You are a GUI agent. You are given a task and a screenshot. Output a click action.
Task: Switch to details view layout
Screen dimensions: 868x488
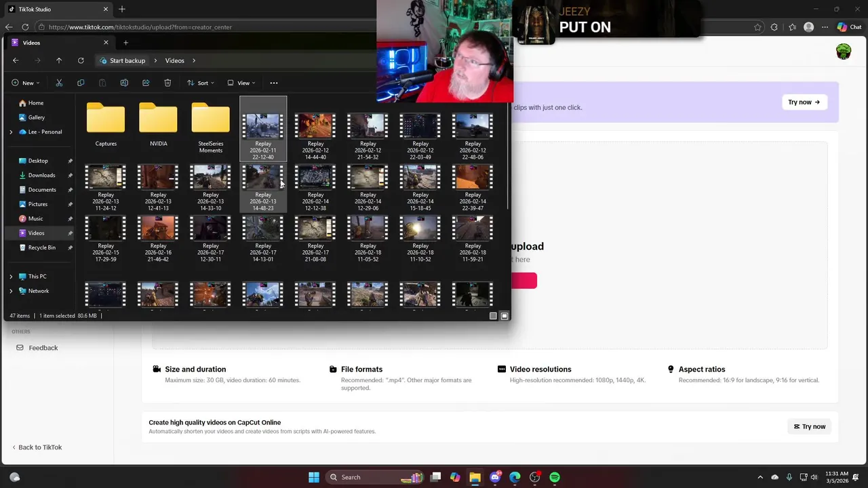click(493, 316)
